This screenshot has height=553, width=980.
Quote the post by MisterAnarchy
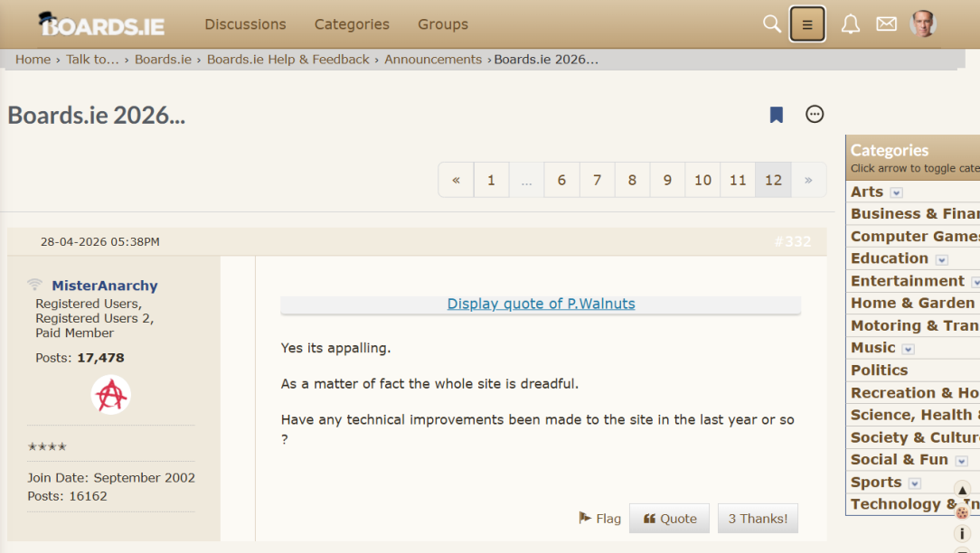[669, 518]
